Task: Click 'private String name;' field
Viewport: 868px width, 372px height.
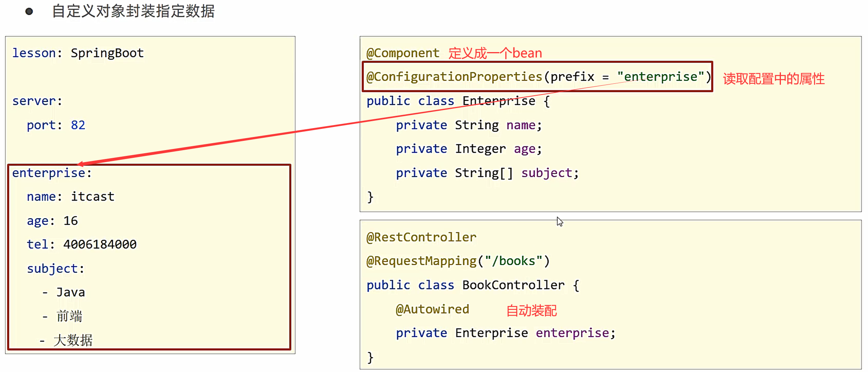Action: coord(469,125)
